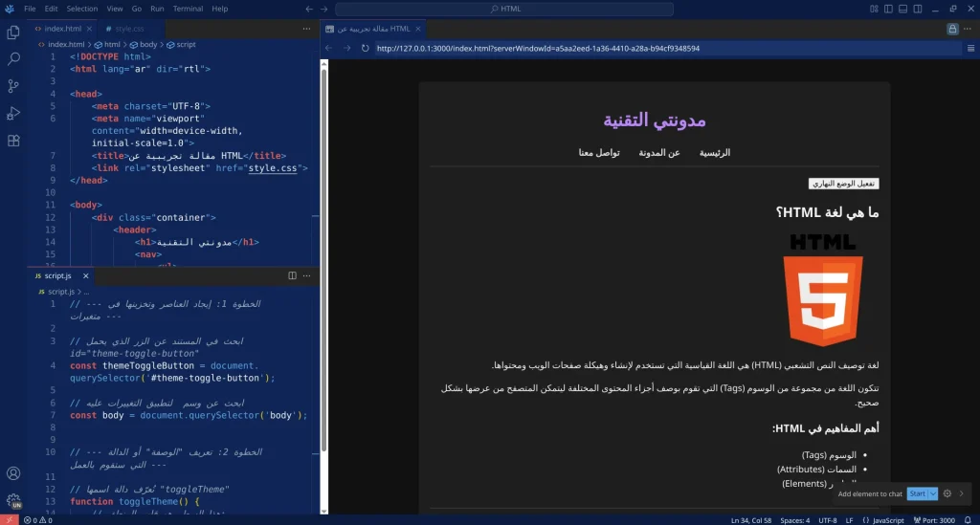This screenshot has height=525, width=980.
Task: Click the light mode toggle button in preview
Action: point(843,184)
